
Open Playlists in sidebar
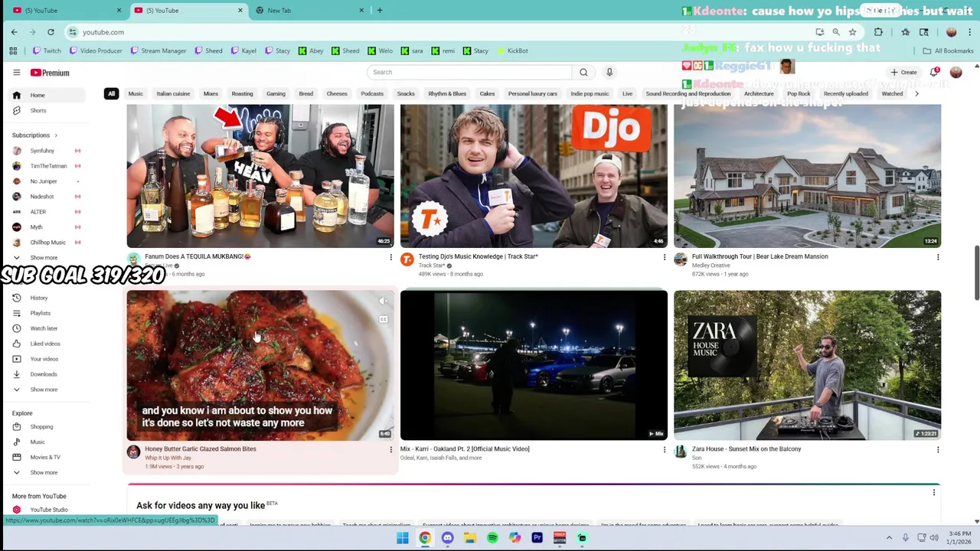(46, 313)
